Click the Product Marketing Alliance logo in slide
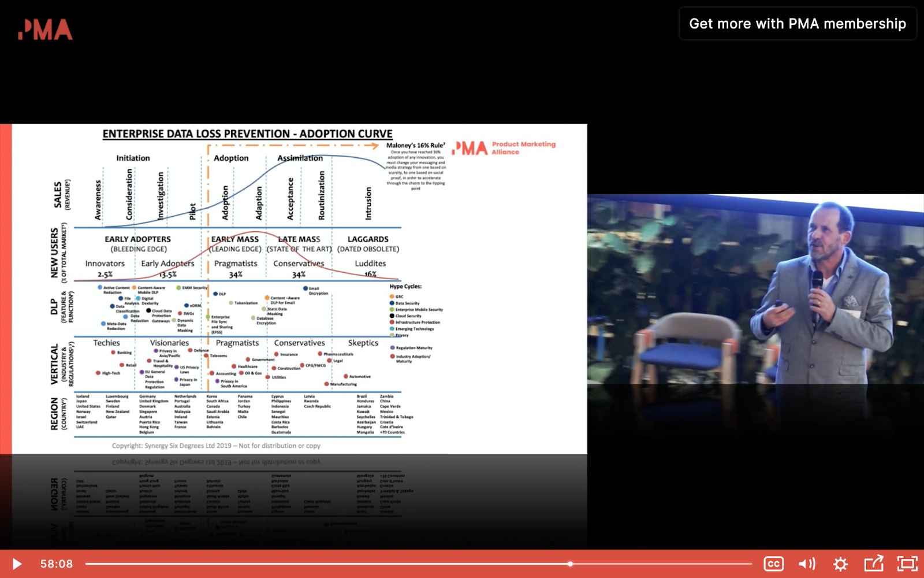 click(x=504, y=148)
